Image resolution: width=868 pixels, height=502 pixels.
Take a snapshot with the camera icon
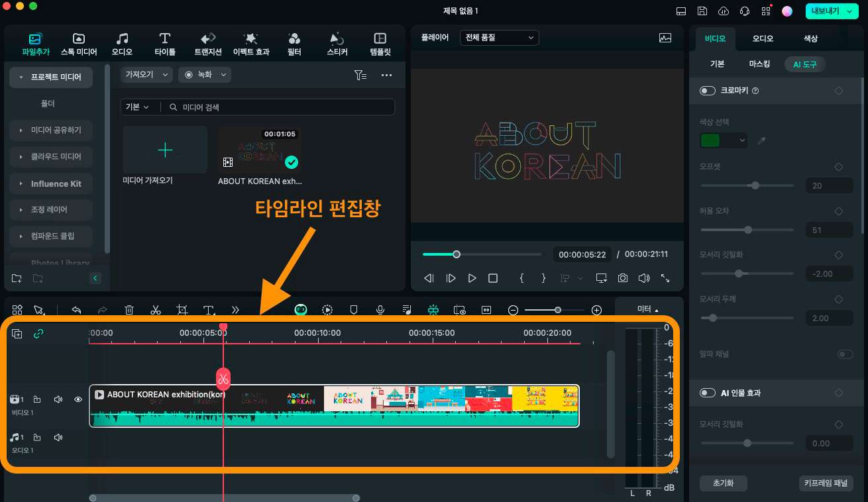[622, 278]
